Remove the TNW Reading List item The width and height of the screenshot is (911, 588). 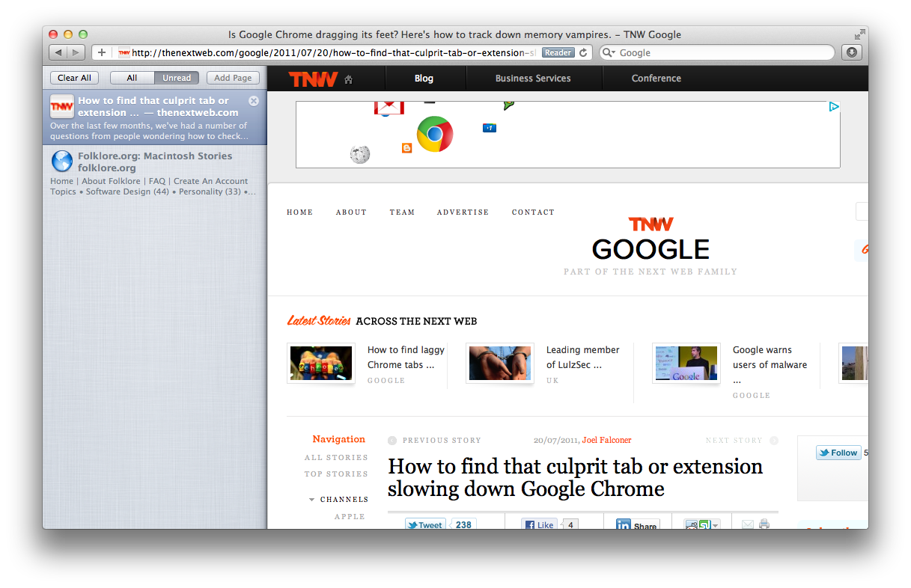coord(254,101)
